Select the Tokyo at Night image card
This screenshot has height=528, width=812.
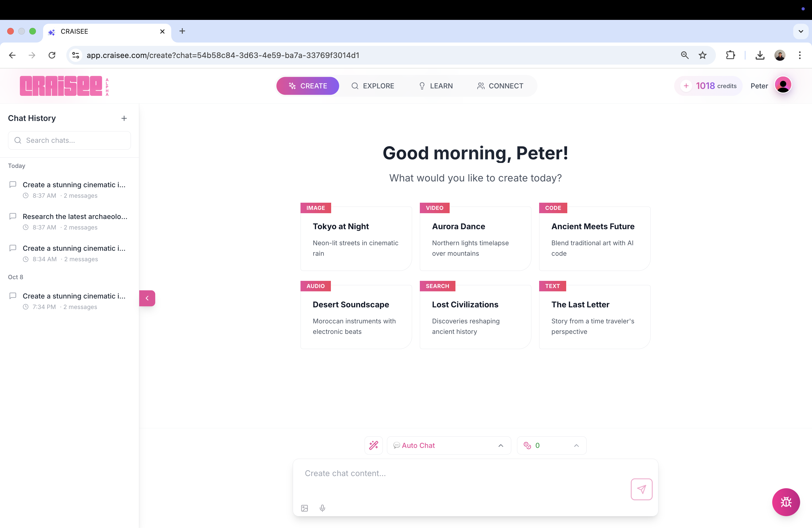coord(356,239)
